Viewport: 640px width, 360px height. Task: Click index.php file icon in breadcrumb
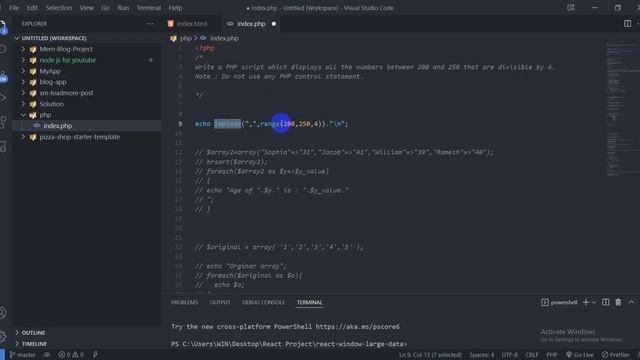(x=203, y=38)
